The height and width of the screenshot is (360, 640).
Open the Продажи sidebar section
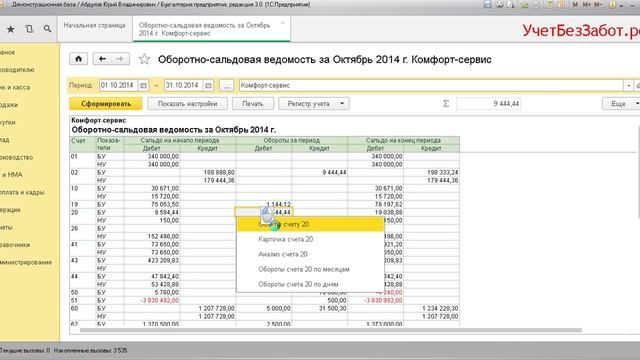9,105
